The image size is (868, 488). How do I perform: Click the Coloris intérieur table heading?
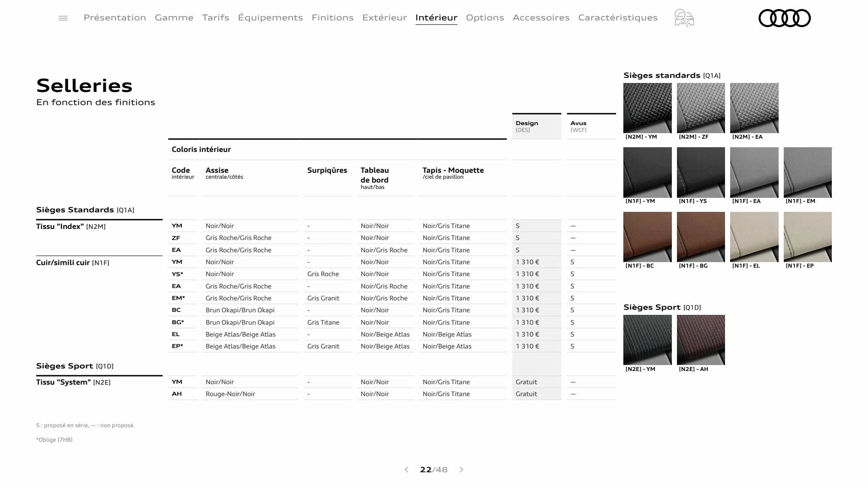201,149
